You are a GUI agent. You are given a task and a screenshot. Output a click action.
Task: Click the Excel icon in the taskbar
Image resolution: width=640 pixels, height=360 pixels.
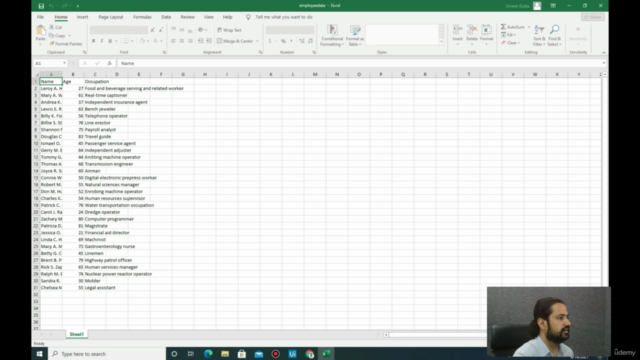(x=326, y=354)
